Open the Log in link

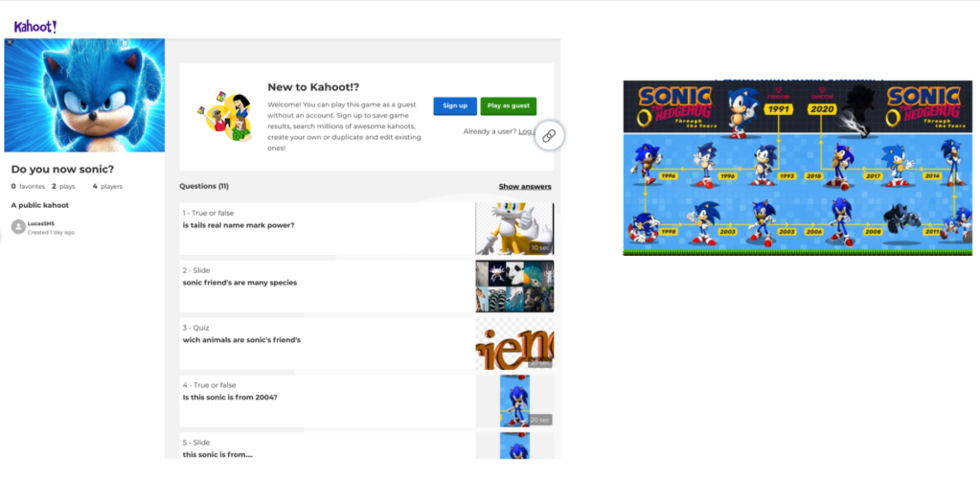click(526, 130)
